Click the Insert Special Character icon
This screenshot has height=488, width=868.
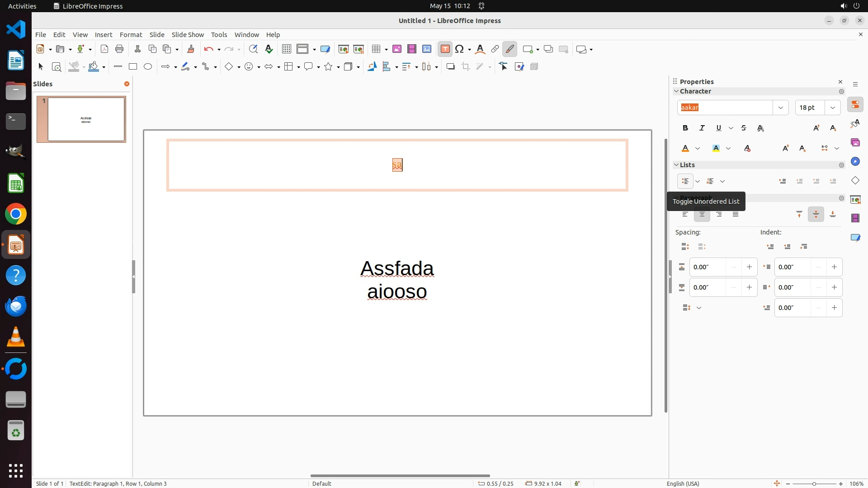pyautogui.click(x=460, y=49)
